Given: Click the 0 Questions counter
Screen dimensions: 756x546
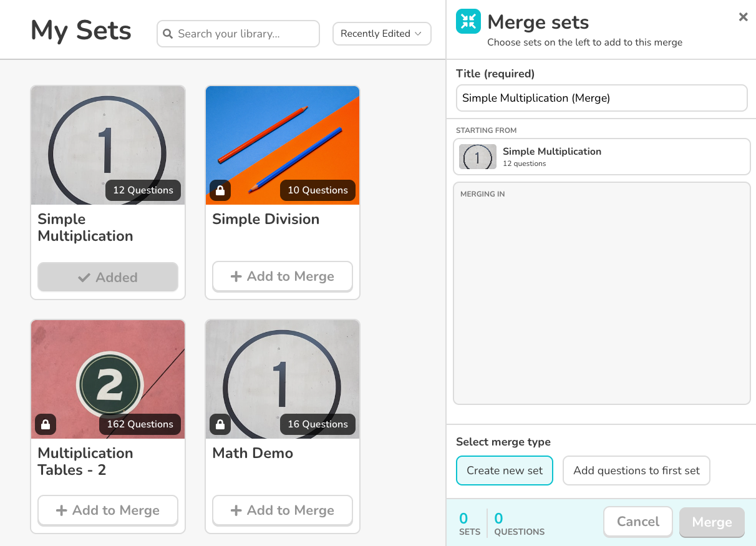Looking at the screenshot, I should click(520, 524).
